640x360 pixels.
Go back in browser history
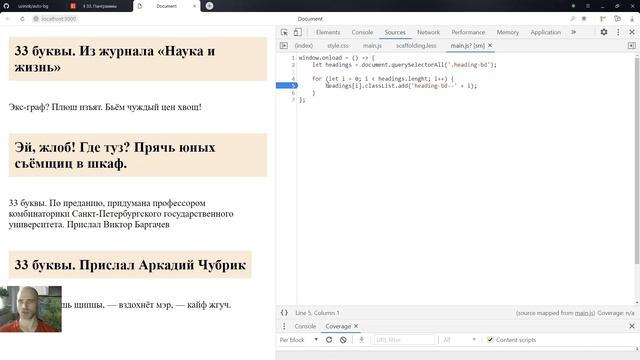point(8,19)
